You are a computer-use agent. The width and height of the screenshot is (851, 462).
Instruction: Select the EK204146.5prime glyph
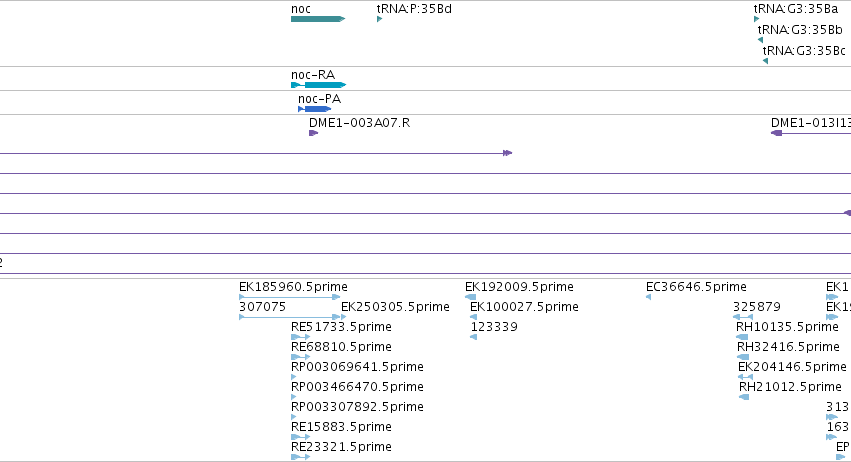pos(745,377)
